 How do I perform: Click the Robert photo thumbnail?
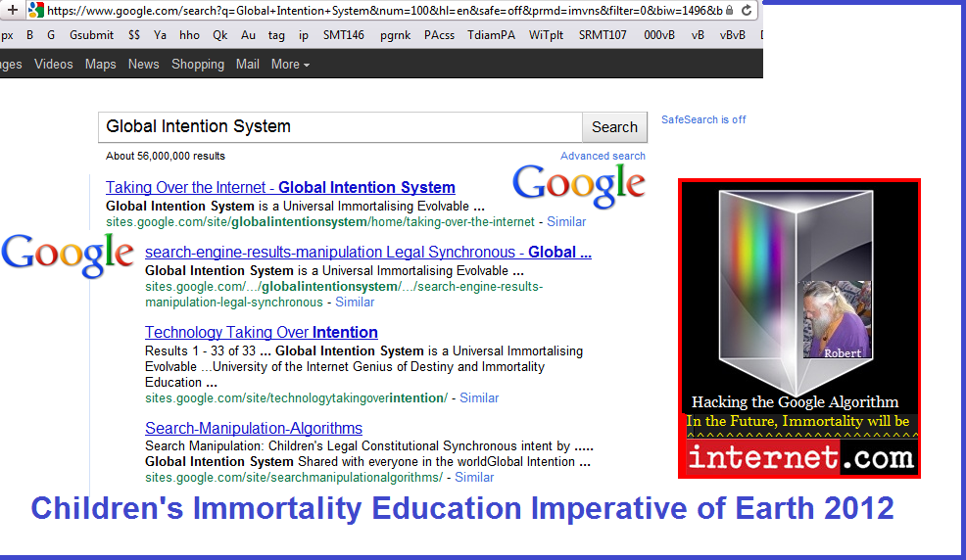837,319
